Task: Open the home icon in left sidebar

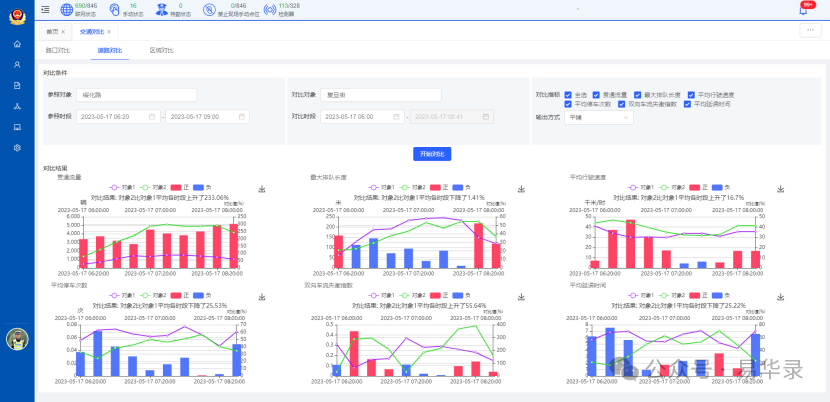Action: (17, 45)
